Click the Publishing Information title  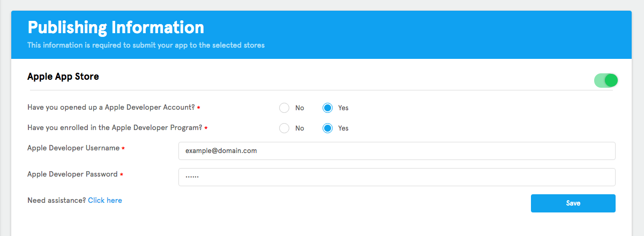[116, 27]
